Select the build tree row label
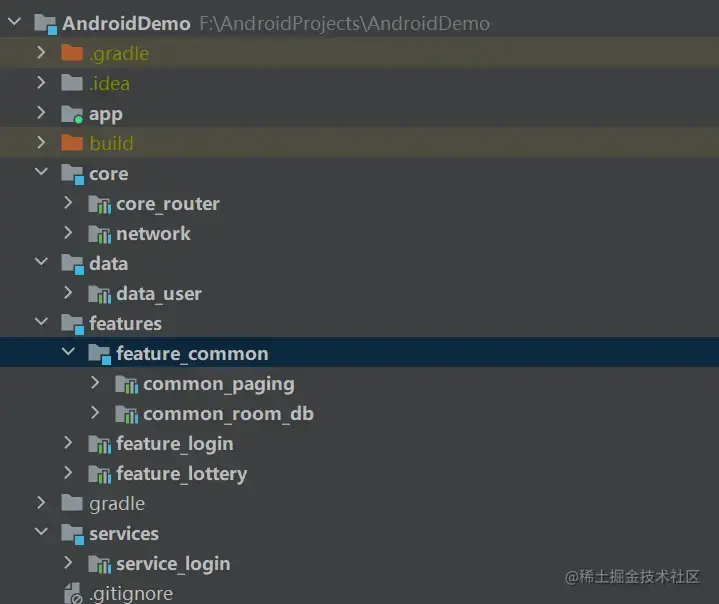The width and height of the screenshot is (719, 604). tap(111, 144)
